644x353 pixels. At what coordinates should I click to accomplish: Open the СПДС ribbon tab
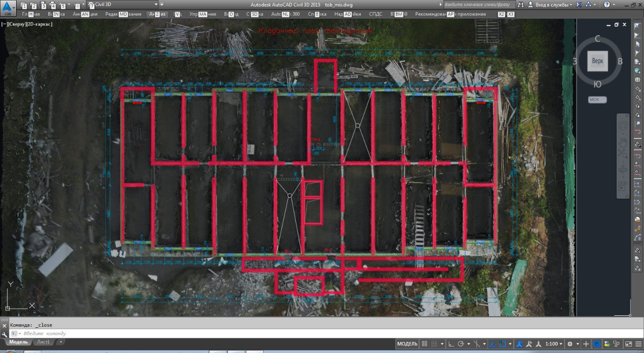pyautogui.click(x=375, y=14)
